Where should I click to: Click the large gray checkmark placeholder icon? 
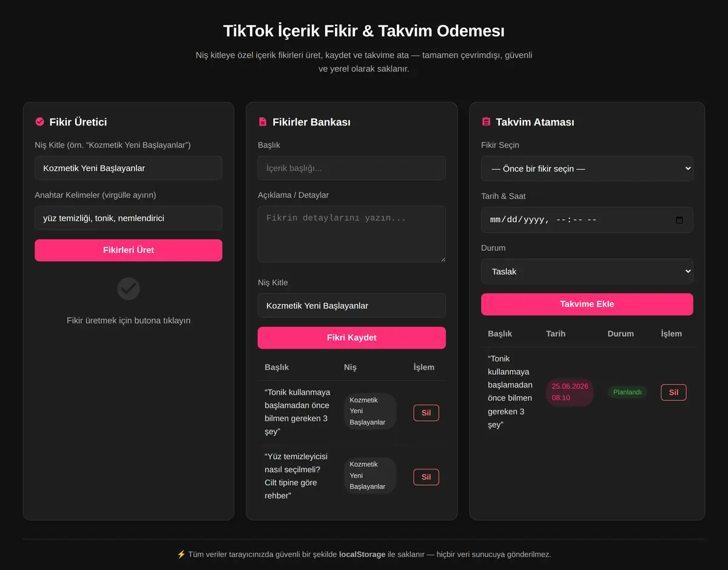[x=129, y=289]
